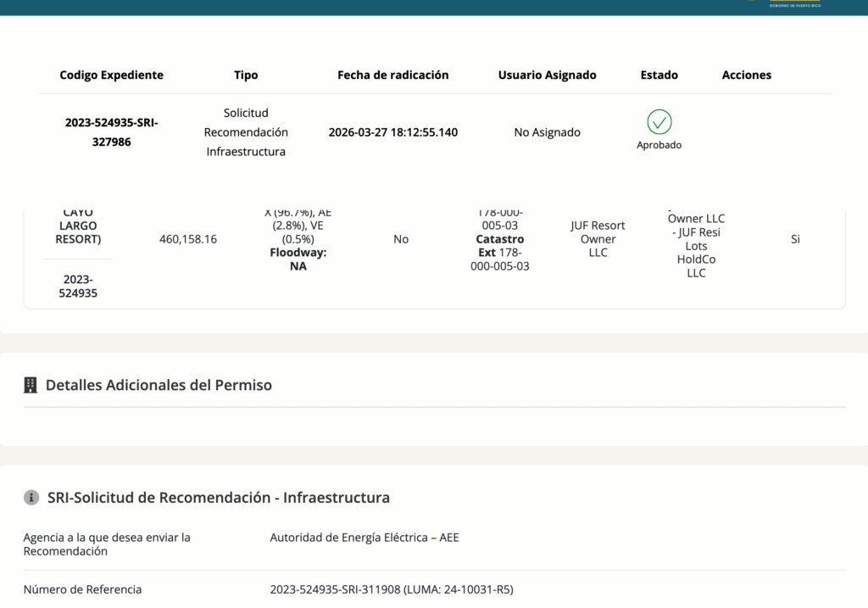Click the SRI-Solicitud de Recomendación - Infraestructura heading
868x608 pixels.
tap(218, 497)
